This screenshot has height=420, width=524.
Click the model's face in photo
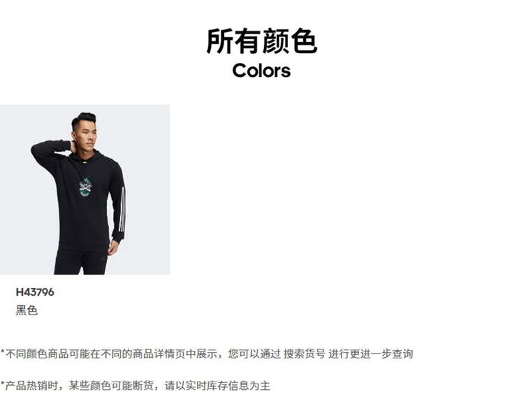(x=87, y=134)
